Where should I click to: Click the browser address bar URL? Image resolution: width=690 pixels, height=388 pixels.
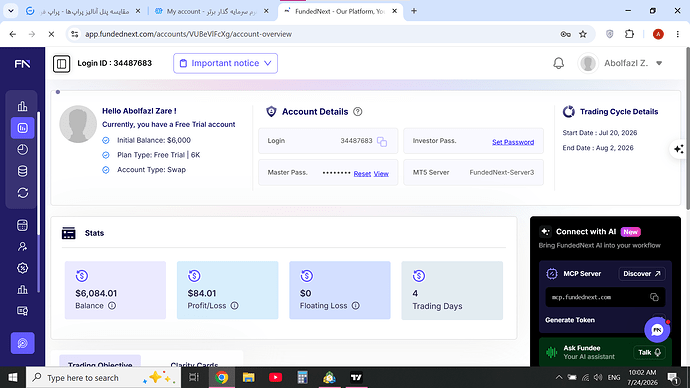188,34
